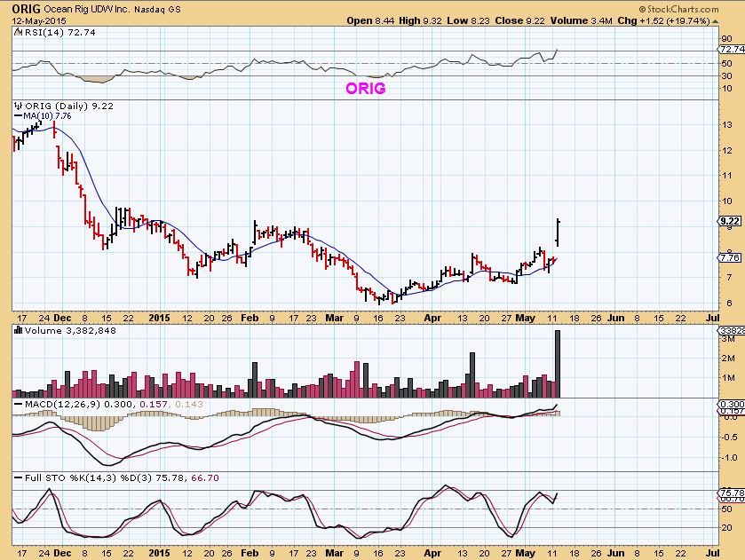Viewport: 745px width, 560px height.
Task: Click the 2015 label on the date axis
Action: [159, 316]
